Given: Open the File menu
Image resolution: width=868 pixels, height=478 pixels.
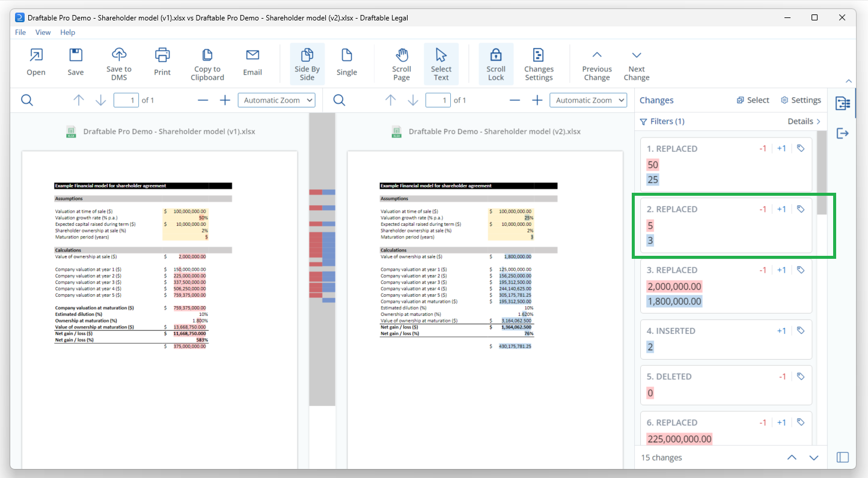Looking at the screenshot, I should pos(20,32).
